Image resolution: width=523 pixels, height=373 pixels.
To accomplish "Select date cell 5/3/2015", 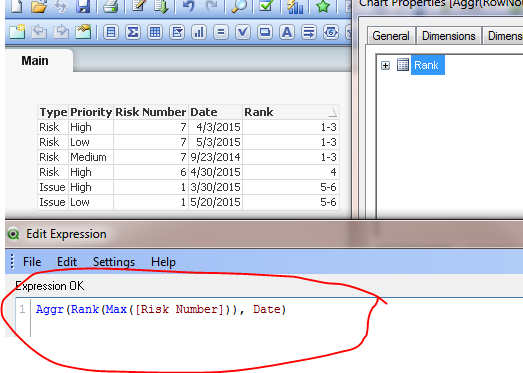I will (x=215, y=142).
